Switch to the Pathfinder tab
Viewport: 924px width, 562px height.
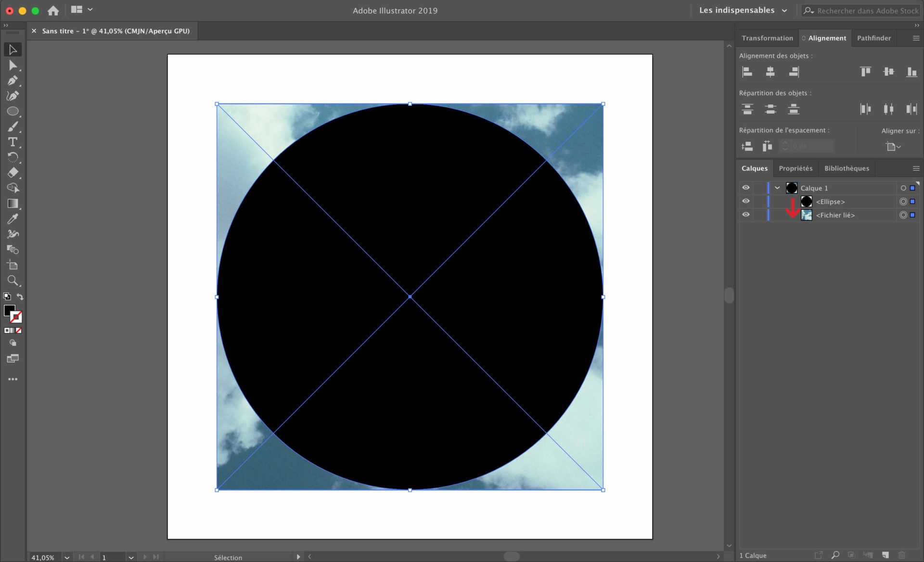(873, 38)
